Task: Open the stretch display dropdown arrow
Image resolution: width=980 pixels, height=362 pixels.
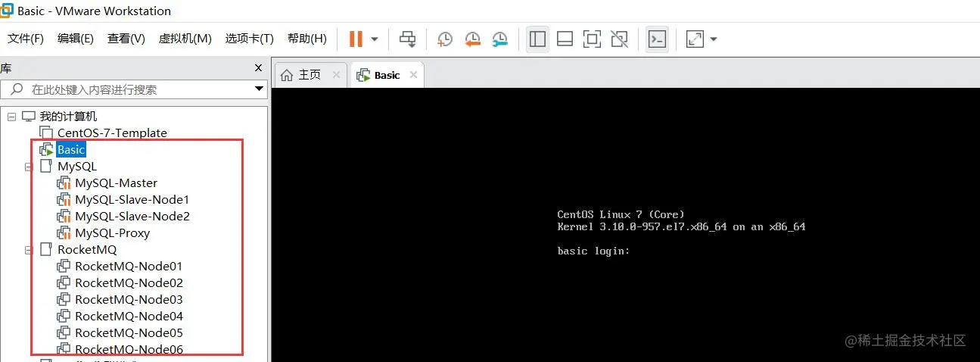Action: click(x=714, y=39)
